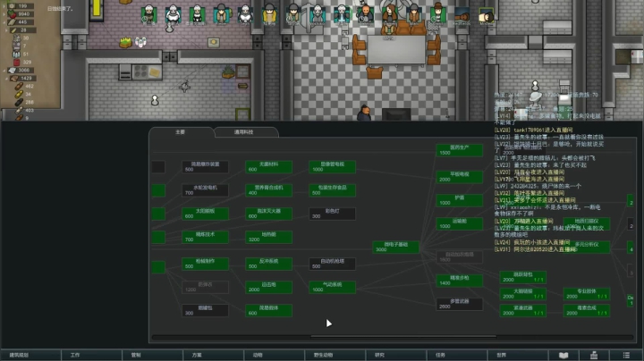
Task: Select the 反冲系统 research node
Action: 268,264
